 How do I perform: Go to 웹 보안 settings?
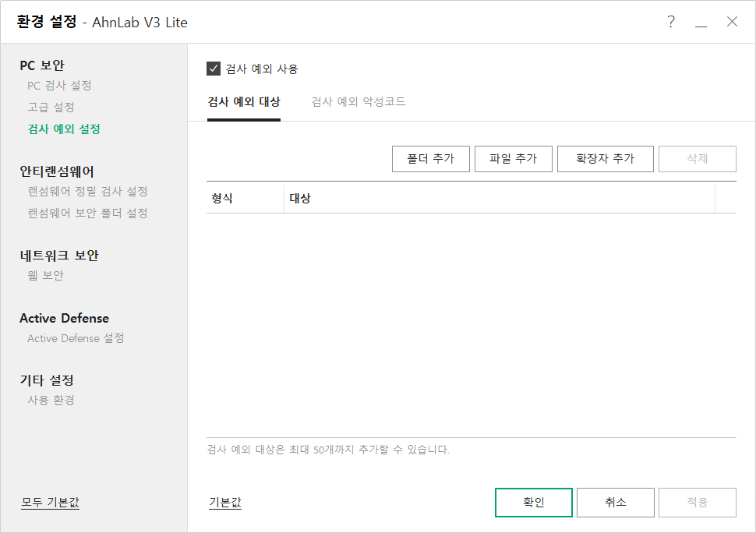(45, 275)
